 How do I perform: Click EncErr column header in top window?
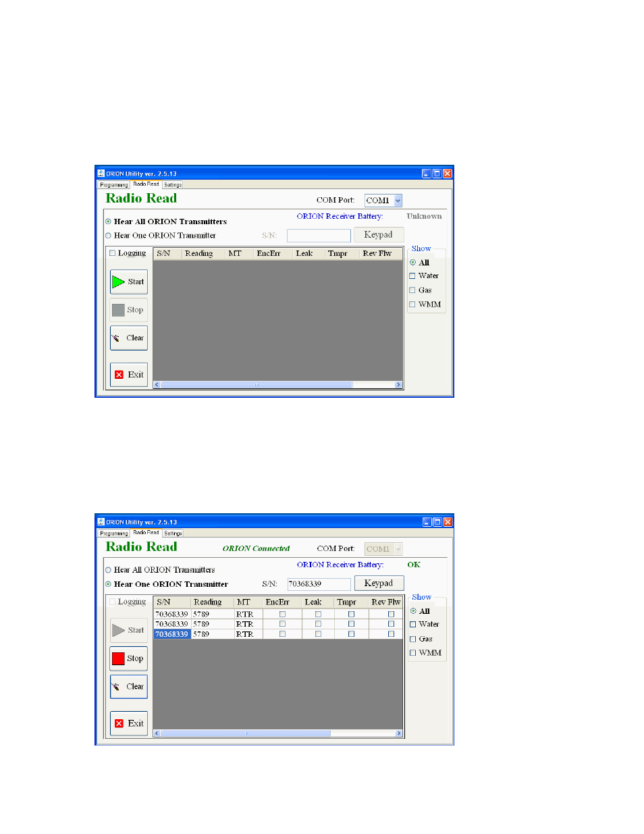[x=273, y=254]
